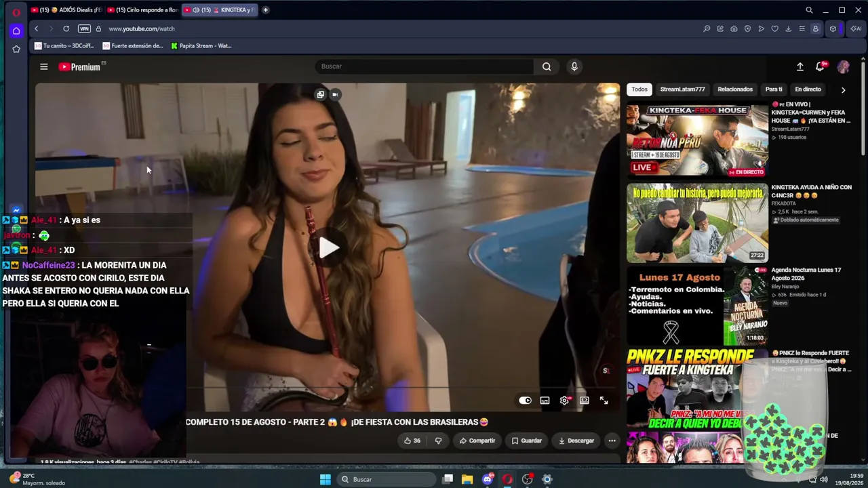
Task: Open more actions ellipsis under the video
Action: click(x=612, y=441)
